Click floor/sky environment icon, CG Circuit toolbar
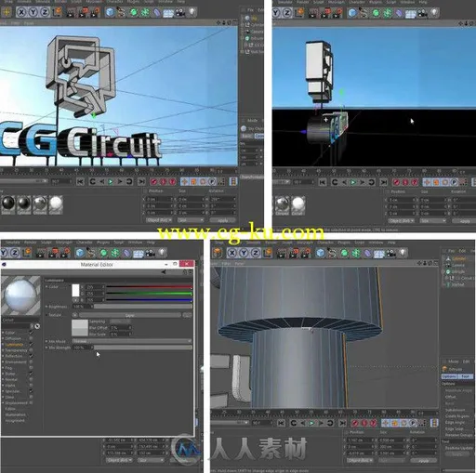This screenshot has width=476, height=473. [x=168, y=13]
